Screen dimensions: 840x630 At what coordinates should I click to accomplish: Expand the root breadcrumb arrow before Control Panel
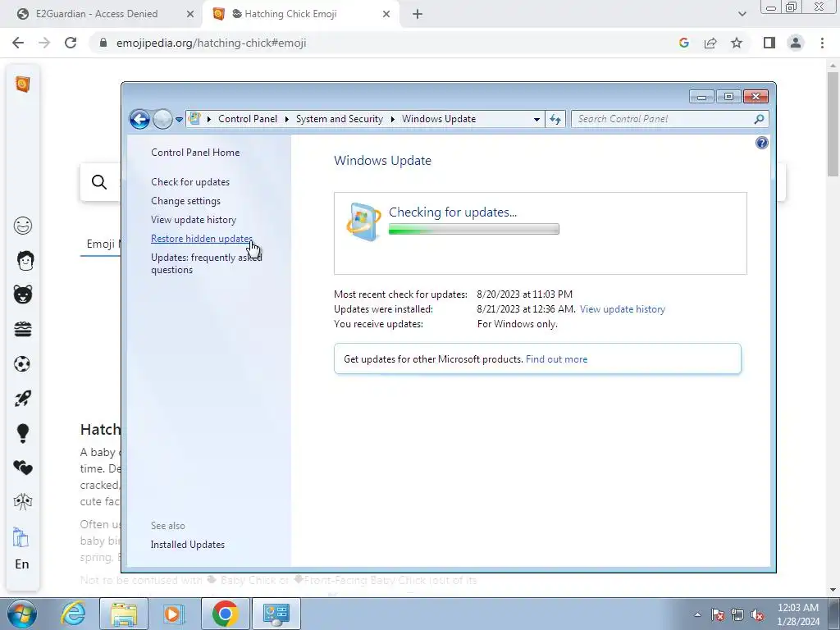tap(209, 119)
